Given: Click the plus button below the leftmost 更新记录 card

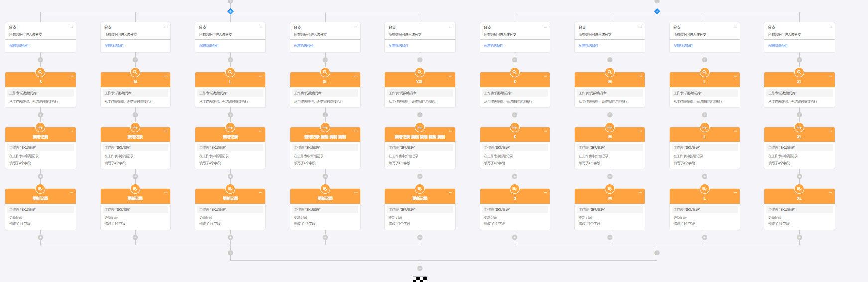Looking at the screenshot, I should point(40,237).
